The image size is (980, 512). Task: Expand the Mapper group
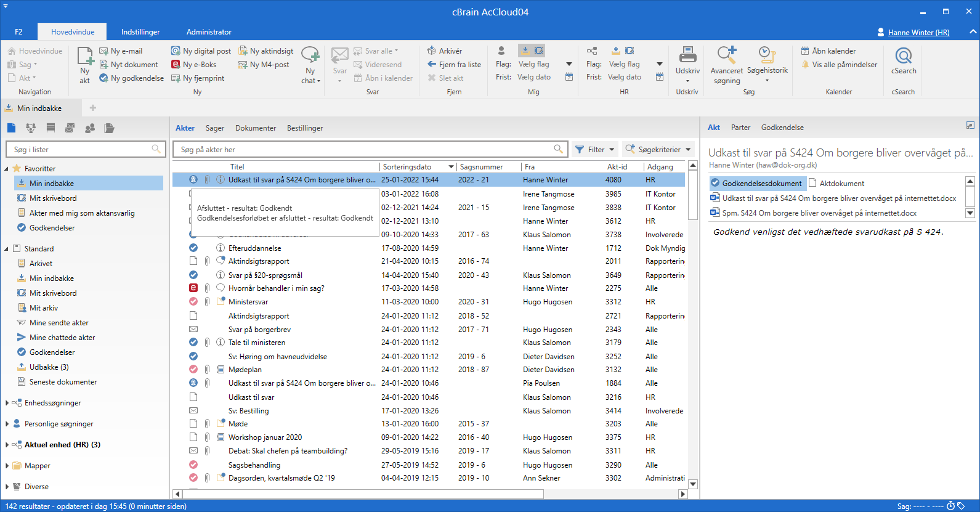pos(7,466)
